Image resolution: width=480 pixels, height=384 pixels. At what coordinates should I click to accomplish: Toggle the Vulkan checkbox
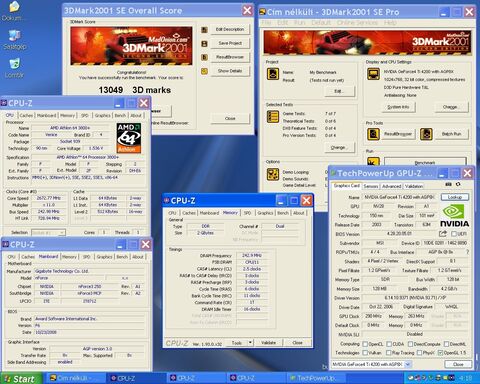365,353
